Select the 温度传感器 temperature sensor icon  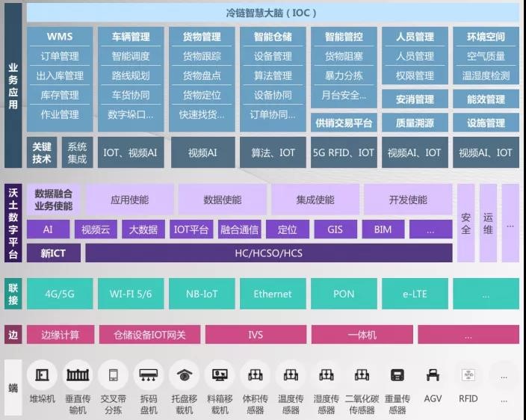pyautogui.click(x=291, y=375)
